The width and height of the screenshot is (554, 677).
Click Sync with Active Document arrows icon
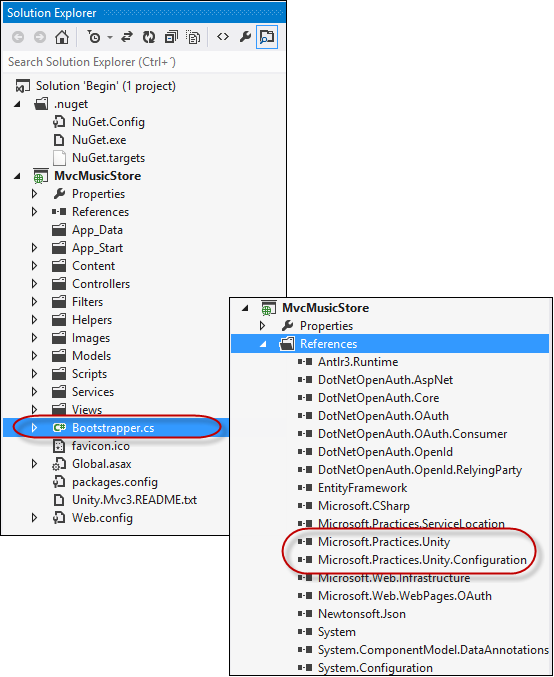(127, 38)
